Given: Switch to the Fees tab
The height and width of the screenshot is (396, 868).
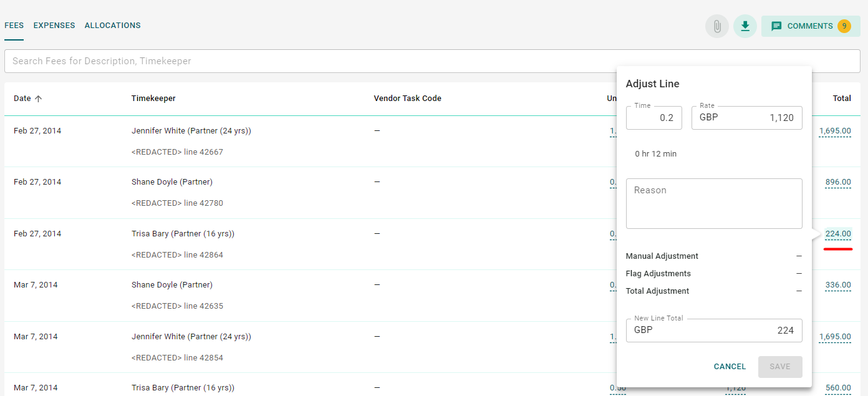Looking at the screenshot, I should [14, 26].
